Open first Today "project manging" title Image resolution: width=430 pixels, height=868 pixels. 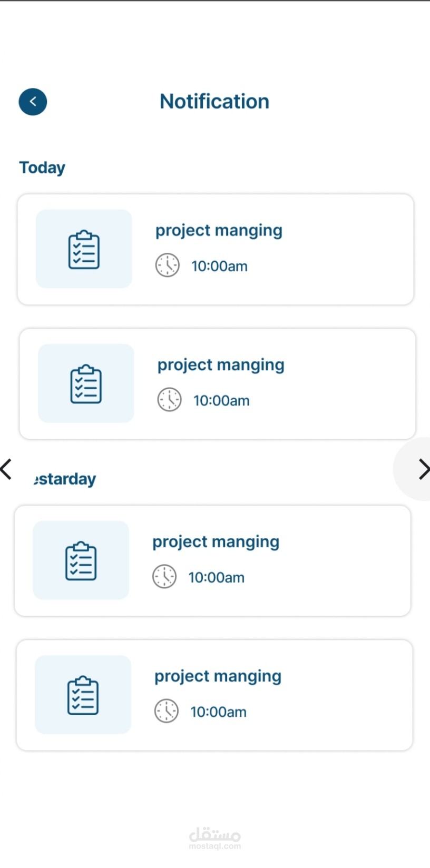pyautogui.click(x=219, y=231)
